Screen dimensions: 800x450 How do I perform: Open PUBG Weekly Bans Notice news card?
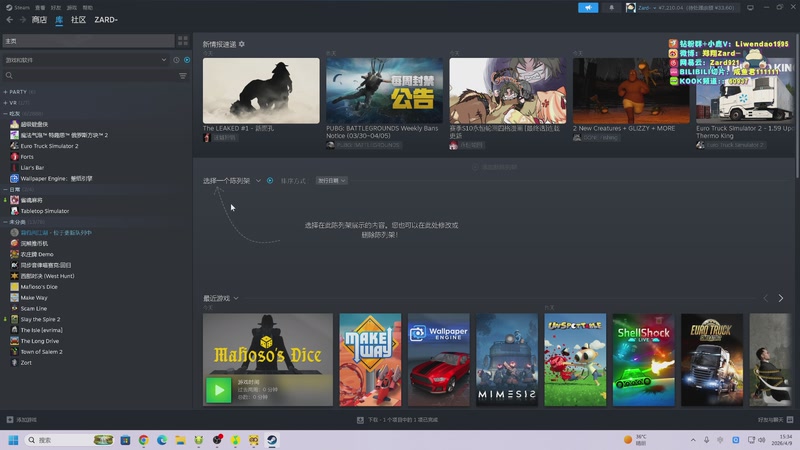click(385, 90)
